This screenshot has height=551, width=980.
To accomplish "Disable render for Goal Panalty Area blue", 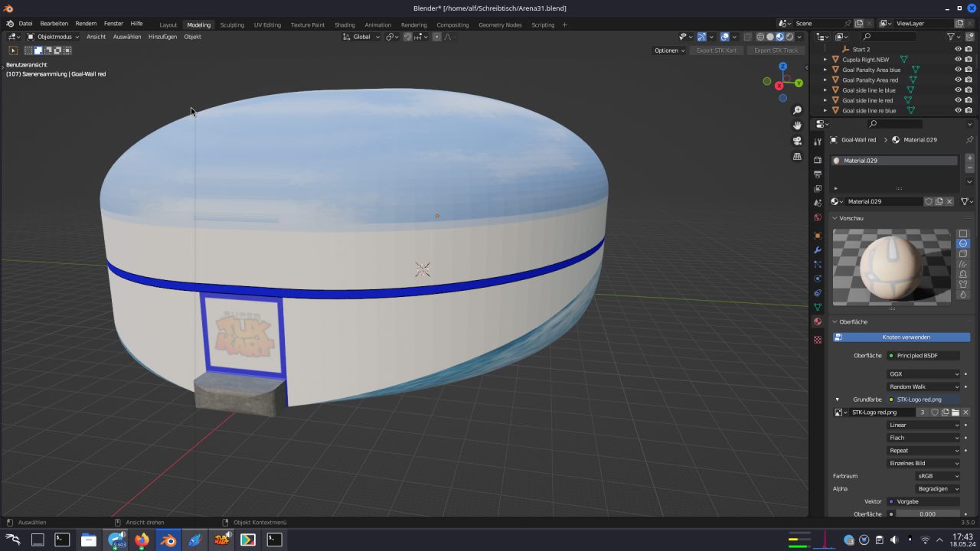I will coord(969,70).
